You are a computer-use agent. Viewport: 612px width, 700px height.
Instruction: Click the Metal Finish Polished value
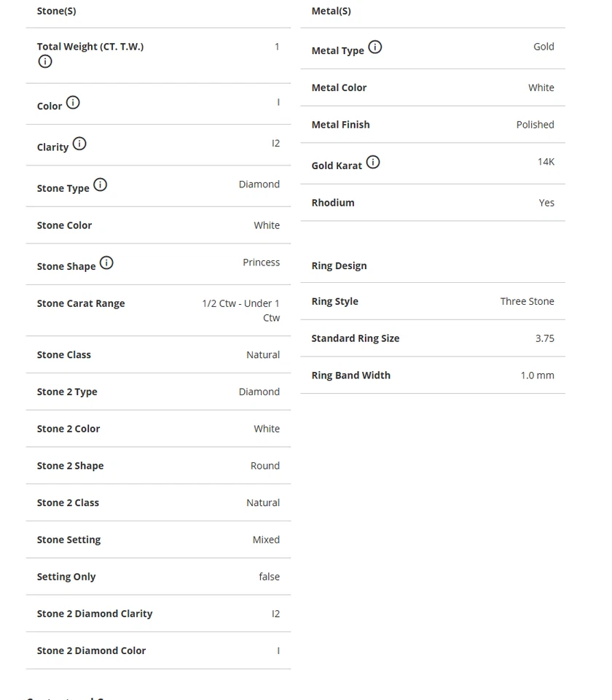[x=535, y=125]
